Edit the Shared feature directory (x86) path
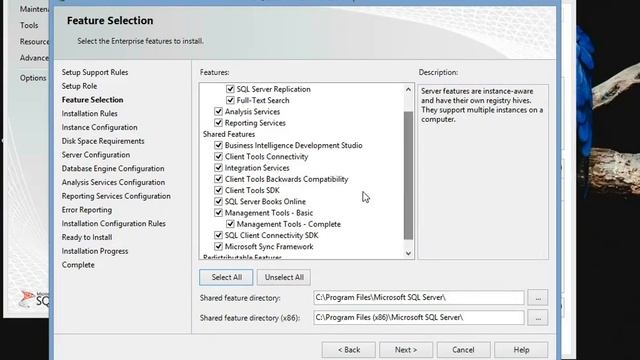The image size is (640, 360). pos(419,318)
